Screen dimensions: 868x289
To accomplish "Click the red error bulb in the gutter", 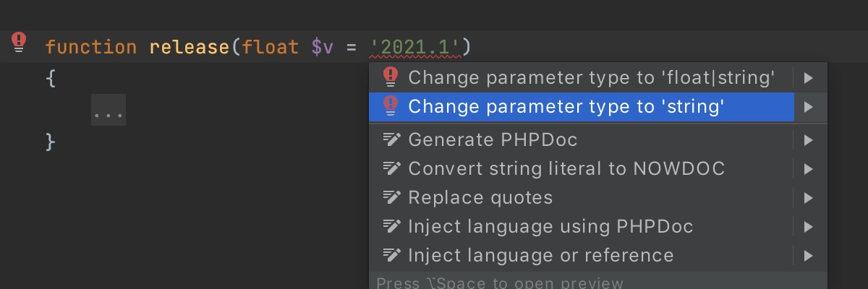I will pos(20,42).
